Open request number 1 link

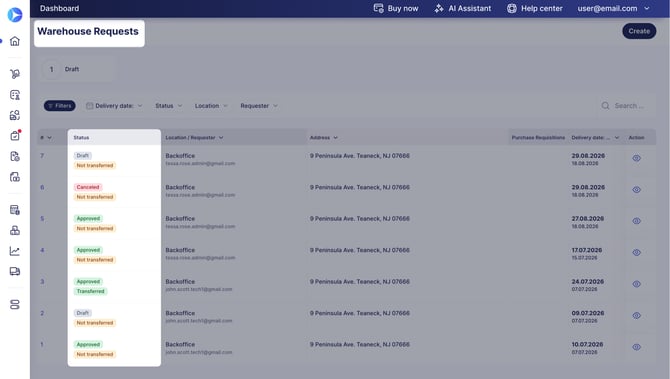click(42, 344)
